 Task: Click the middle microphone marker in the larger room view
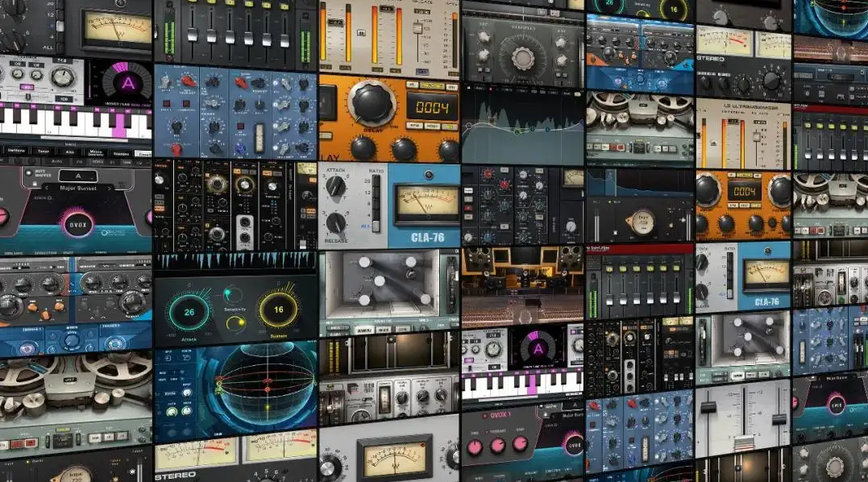tap(380, 281)
